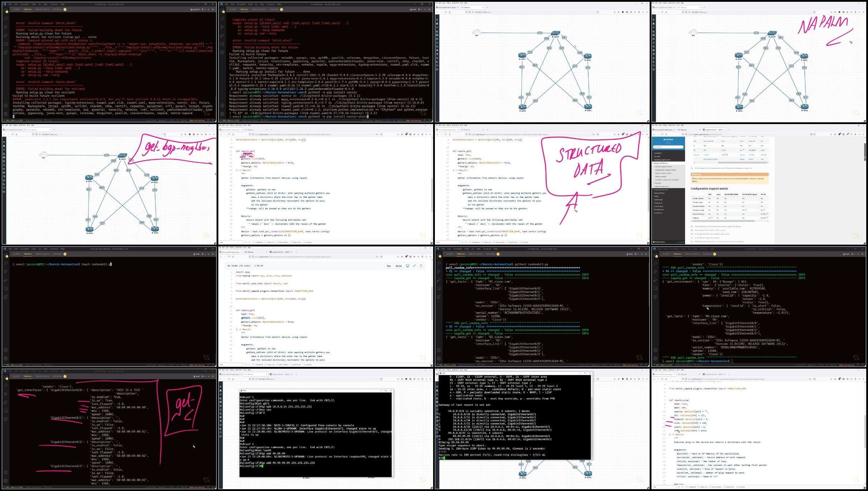Go back in the Raw/Blame GitHub browser
868x491 pixels.
pos(221,256)
